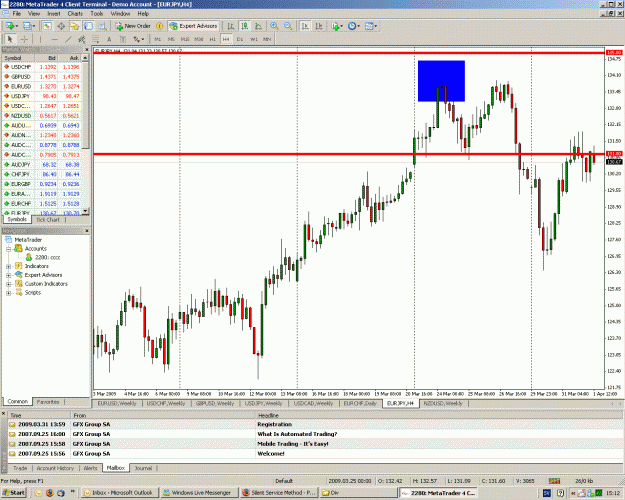Viewport: 625px width, 500px height.
Task: Open the What Is Automated Trading mail
Action: [315, 434]
